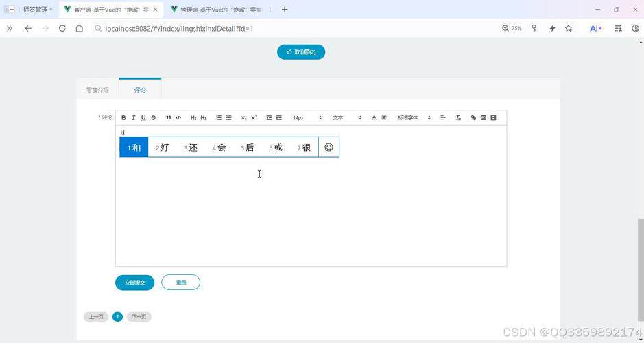Go forward in browser history
The height and width of the screenshot is (343, 644).
click(x=45, y=28)
